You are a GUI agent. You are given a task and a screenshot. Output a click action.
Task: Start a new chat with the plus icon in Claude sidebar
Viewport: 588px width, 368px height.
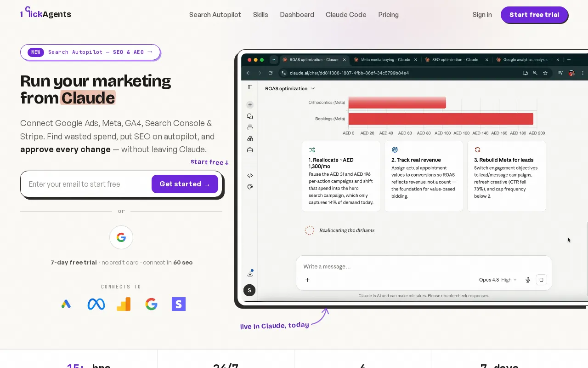[250, 105]
